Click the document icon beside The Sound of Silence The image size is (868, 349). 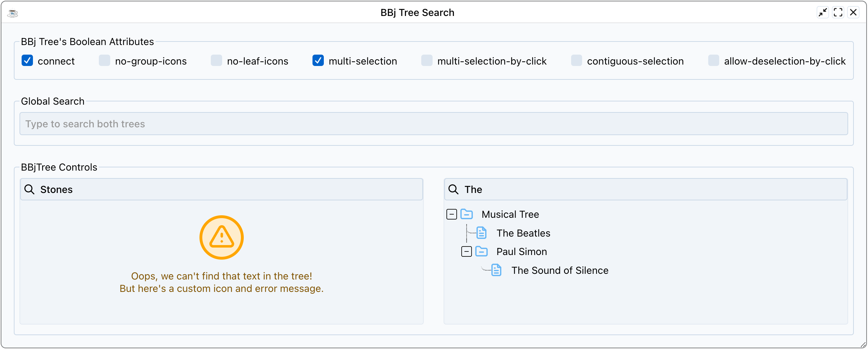point(496,270)
